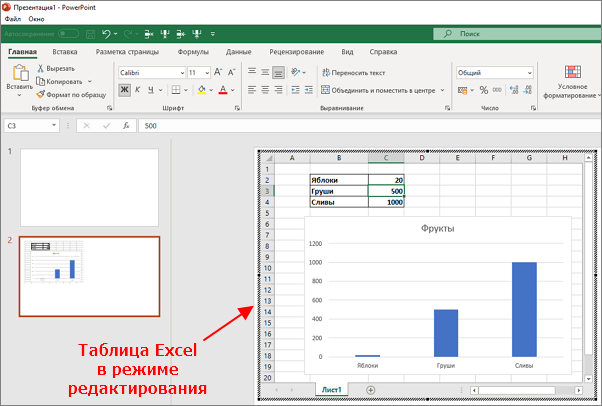The image size is (602, 406).
Task: Click Условное форматирование button
Action: tap(572, 82)
